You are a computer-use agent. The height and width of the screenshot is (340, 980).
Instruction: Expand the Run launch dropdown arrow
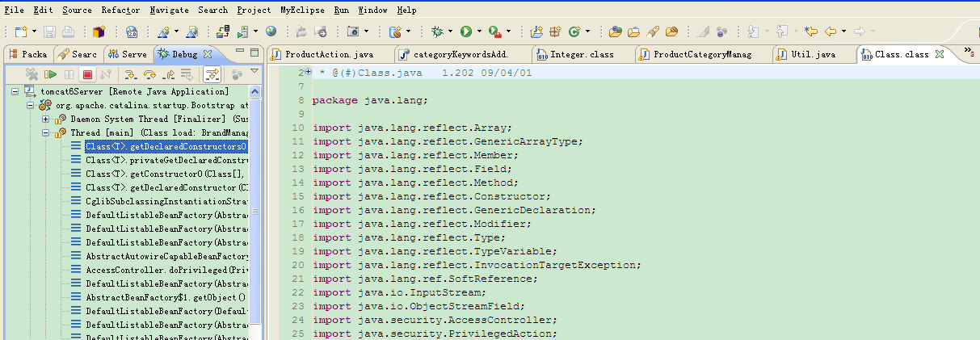479,31
